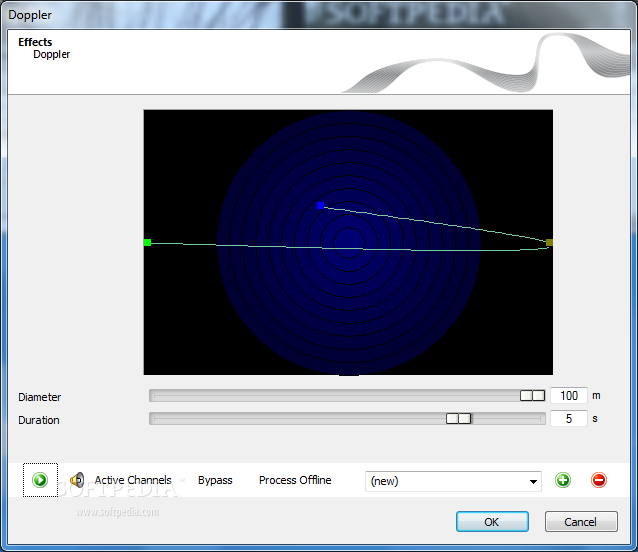This screenshot has width=638, height=552.
Task: Click the Duration value field showing 5
Action: 569,418
